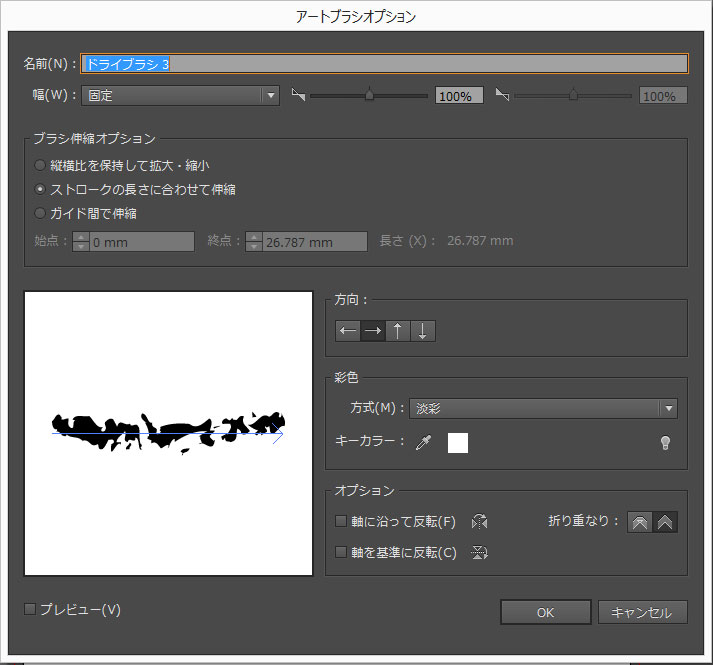713x665 pixels.
Task: Set brush direction to right arrow
Action: (373, 331)
